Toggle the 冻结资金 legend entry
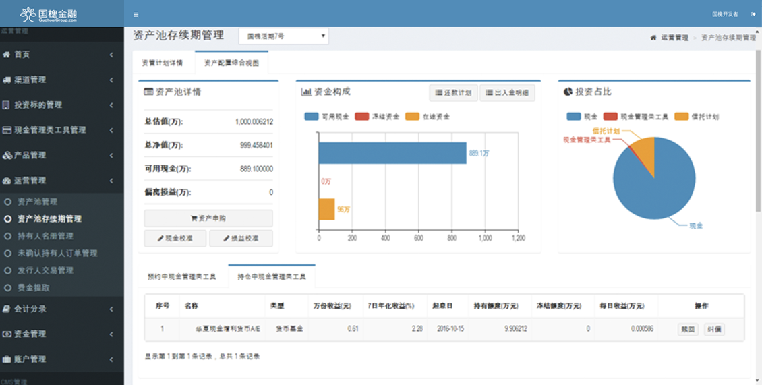Screen dimensions: 762x385 pyautogui.click(x=377, y=117)
